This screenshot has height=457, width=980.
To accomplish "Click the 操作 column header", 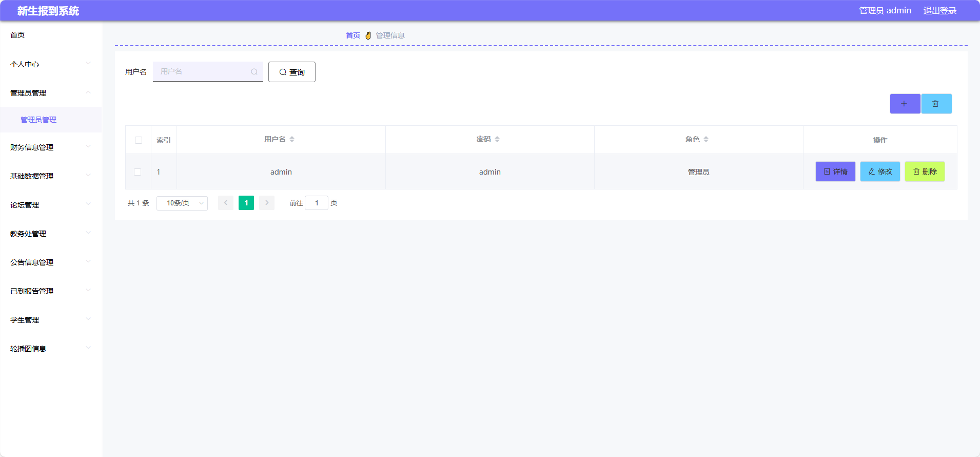I will pyautogui.click(x=880, y=140).
